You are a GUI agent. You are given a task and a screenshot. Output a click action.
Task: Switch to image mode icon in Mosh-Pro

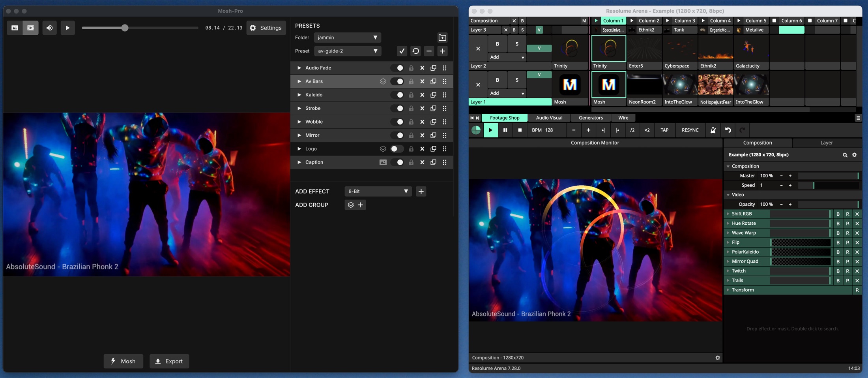[x=15, y=28]
